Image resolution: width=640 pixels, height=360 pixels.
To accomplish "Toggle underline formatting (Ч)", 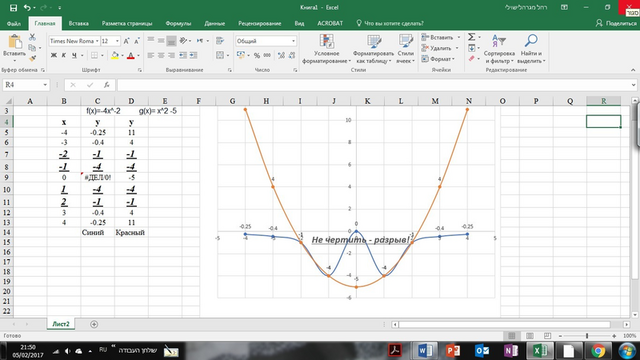I will 74,55.
